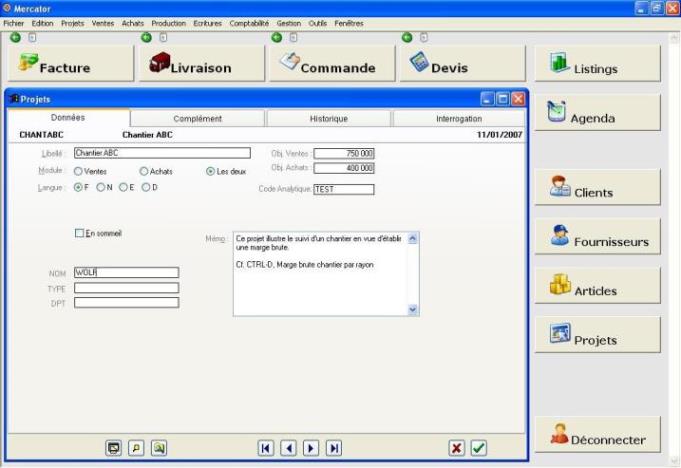Image resolution: width=681 pixels, height=468 pixels.
Task: Click the empty DPT input field
Action: click(126, 303)
